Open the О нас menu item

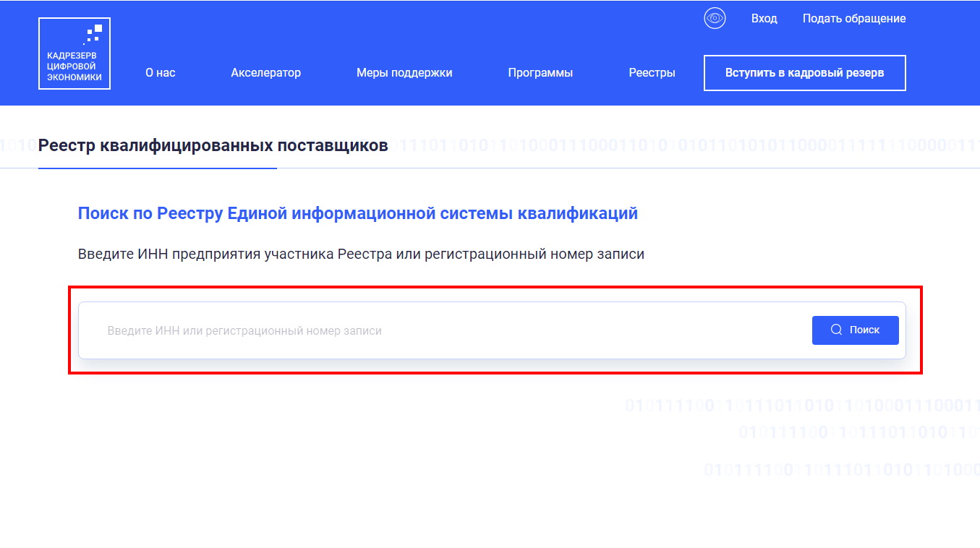coord(160,72)
